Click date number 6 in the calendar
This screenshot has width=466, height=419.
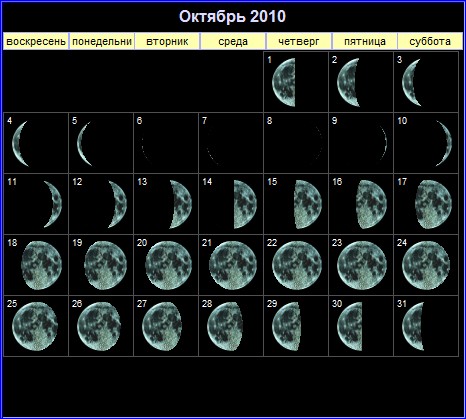139,120
